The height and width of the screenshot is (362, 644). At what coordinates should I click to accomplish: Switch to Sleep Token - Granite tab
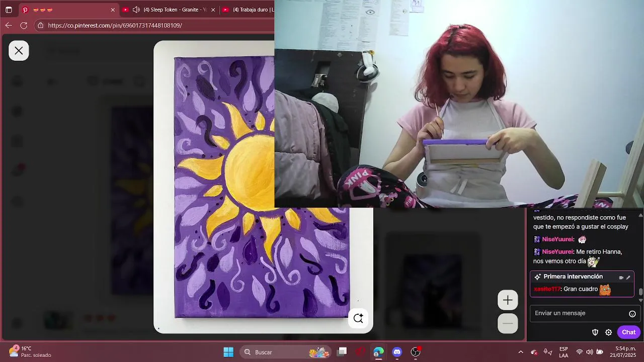tap(169, 10)
